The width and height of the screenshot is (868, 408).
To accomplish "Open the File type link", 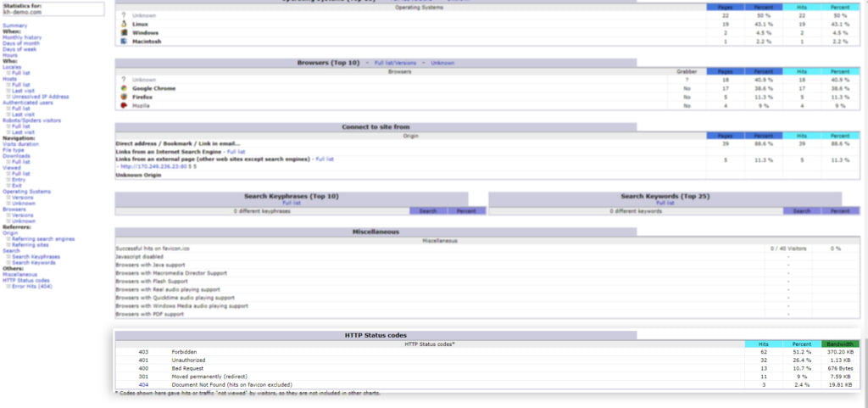I will pos(14,150).
